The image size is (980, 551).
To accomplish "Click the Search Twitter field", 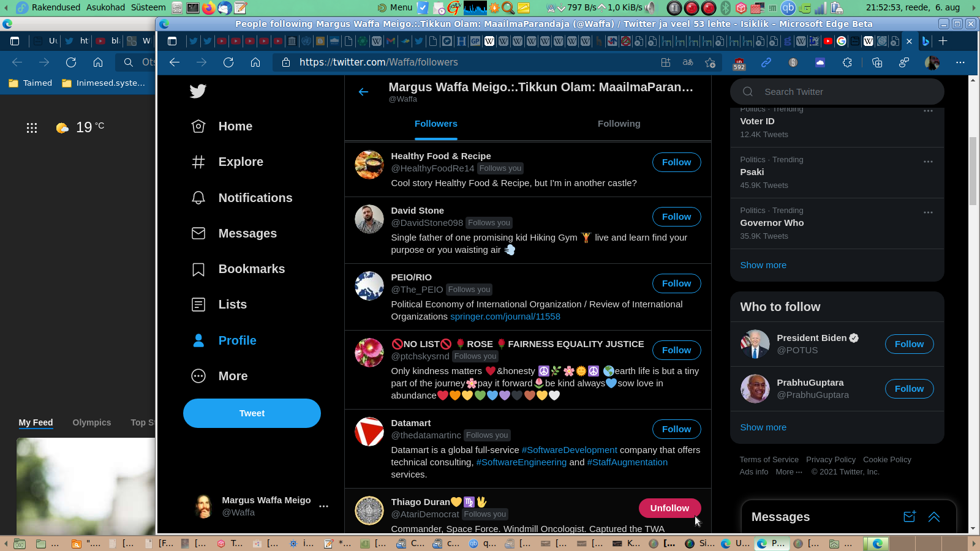I will (837, 92).
